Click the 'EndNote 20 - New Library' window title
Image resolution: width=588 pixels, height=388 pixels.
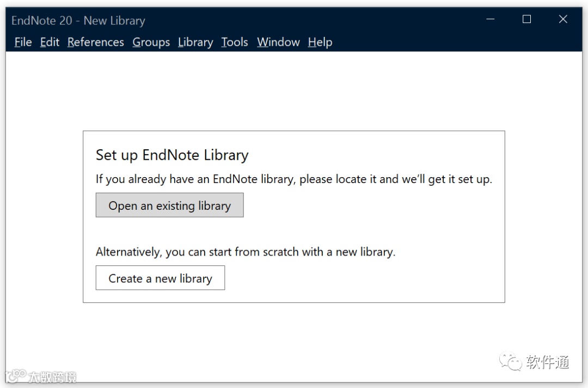[78, 20]
